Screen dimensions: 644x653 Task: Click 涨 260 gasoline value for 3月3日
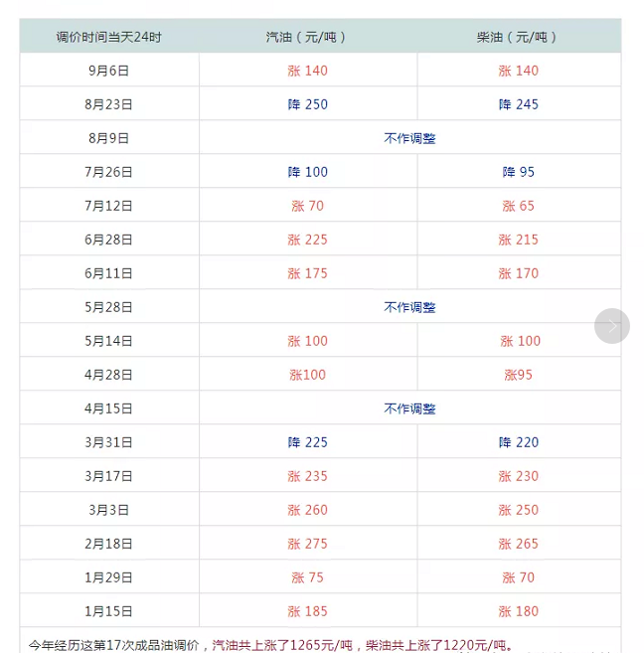(x=308, y=510)
